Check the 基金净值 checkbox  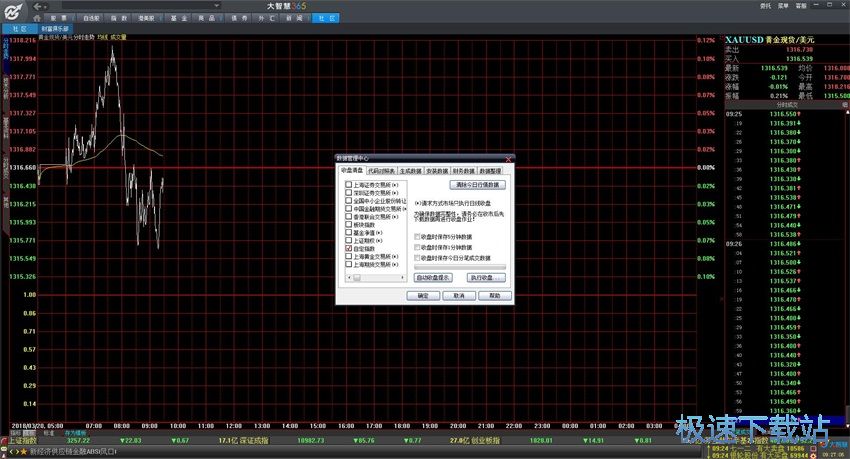tap(349, 232)
